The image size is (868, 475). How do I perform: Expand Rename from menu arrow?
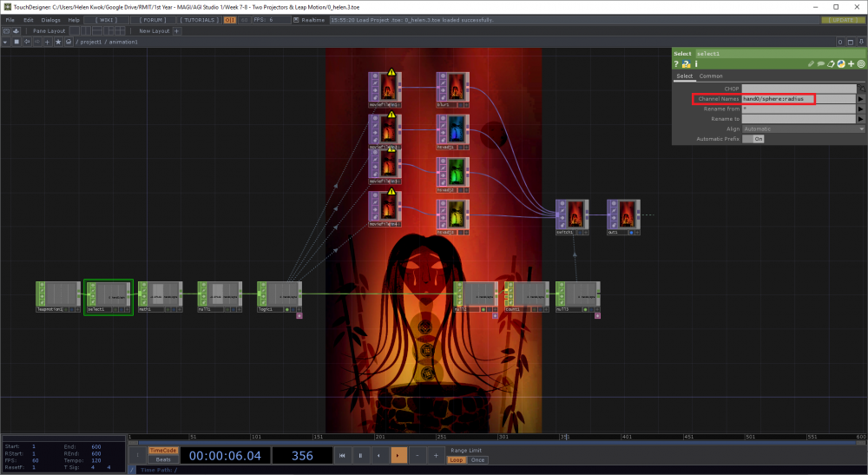(861, 109)
